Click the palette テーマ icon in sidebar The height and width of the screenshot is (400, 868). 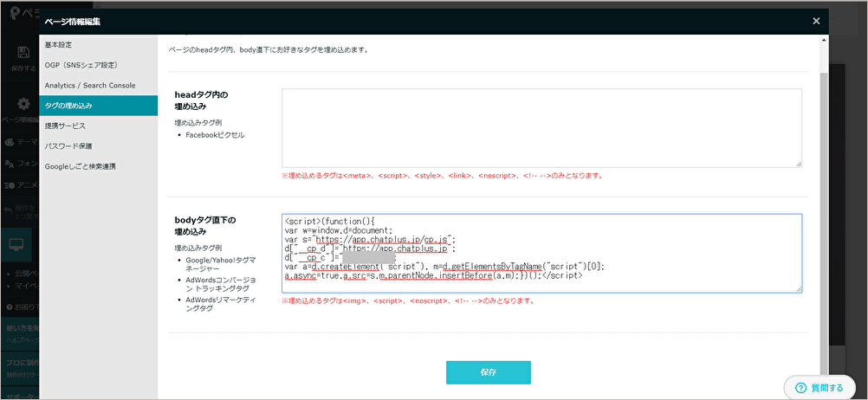(9, 142)
